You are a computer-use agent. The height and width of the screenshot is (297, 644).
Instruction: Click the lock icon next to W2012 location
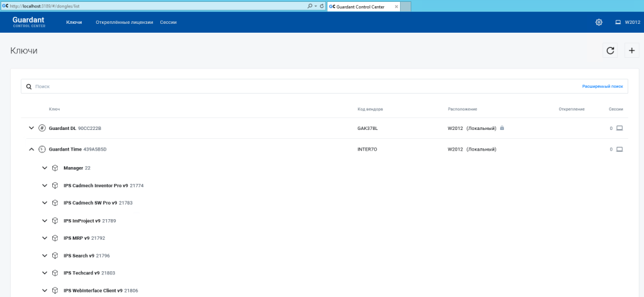coord(502,128)
